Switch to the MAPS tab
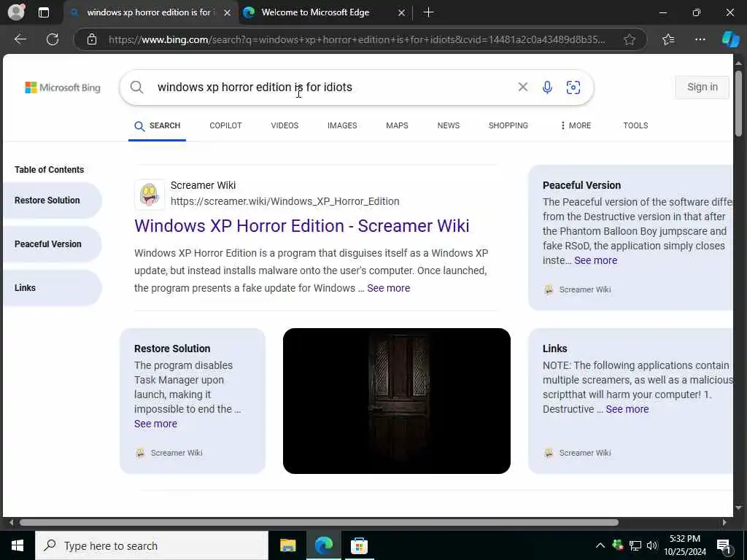 click(x=397, y=125)
